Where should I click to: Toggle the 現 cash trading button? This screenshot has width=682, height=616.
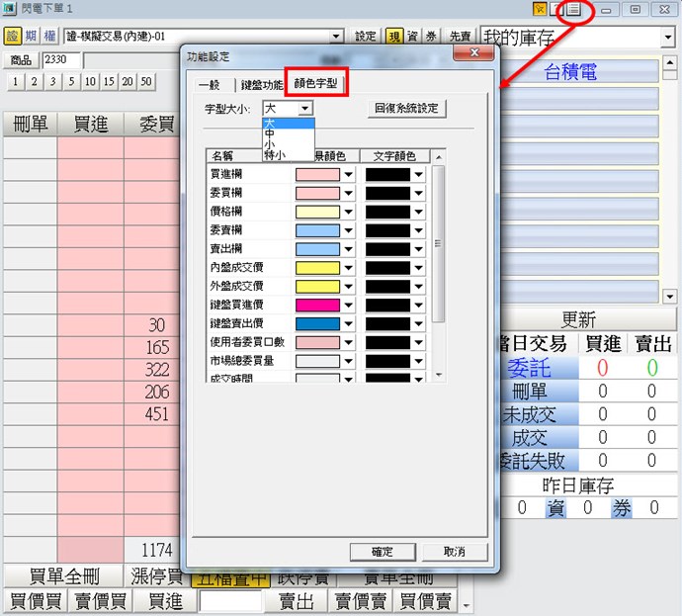click(x=394, y=36)
